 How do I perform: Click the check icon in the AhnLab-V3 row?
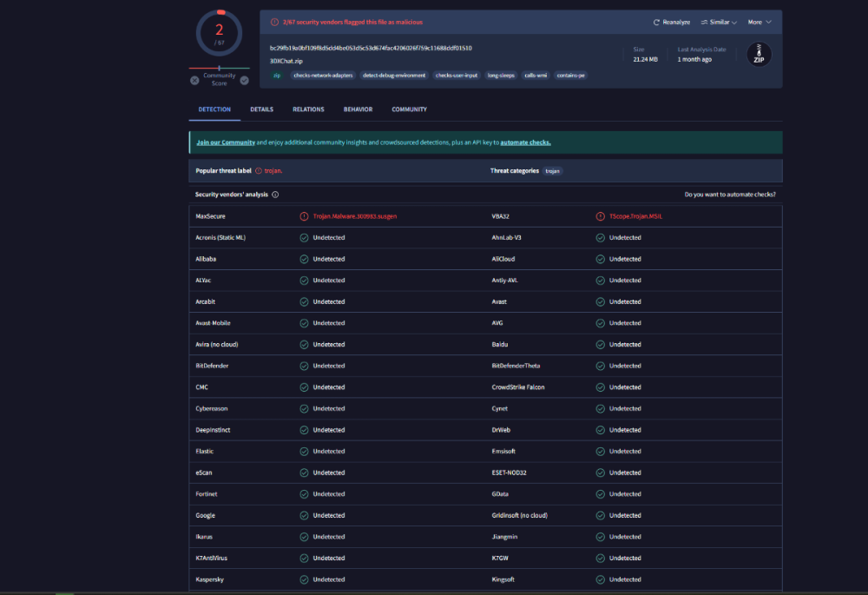point(600,238)
